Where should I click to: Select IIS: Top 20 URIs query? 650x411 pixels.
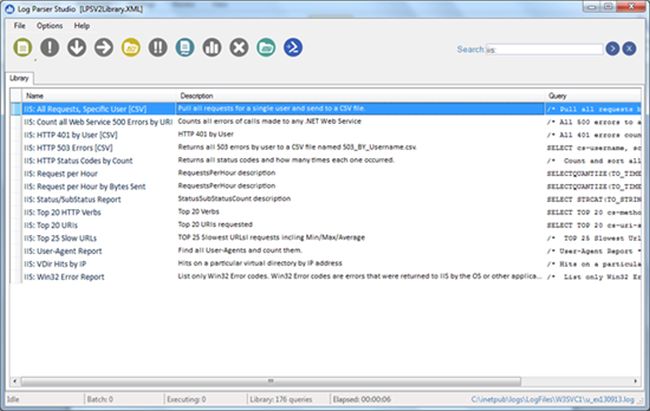pyautogui.click(x=51, y=225)
